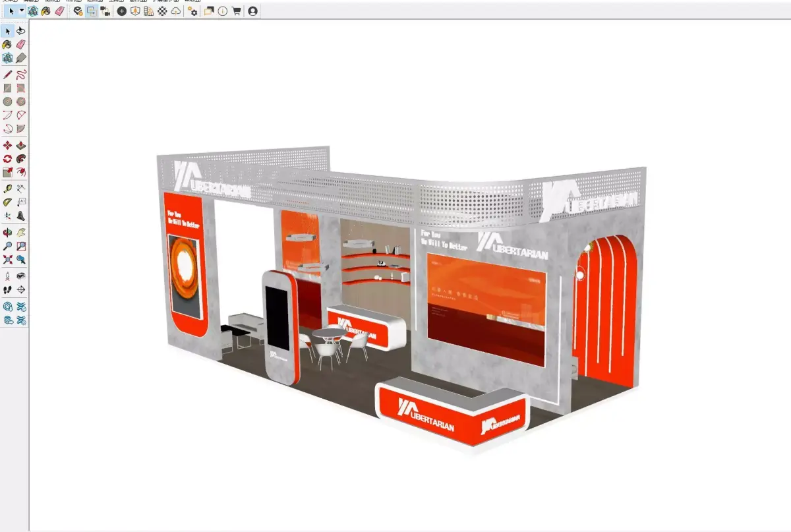Activate the 3D Text tool
Screen dimensions: 791x532
(x=21, y=216)
